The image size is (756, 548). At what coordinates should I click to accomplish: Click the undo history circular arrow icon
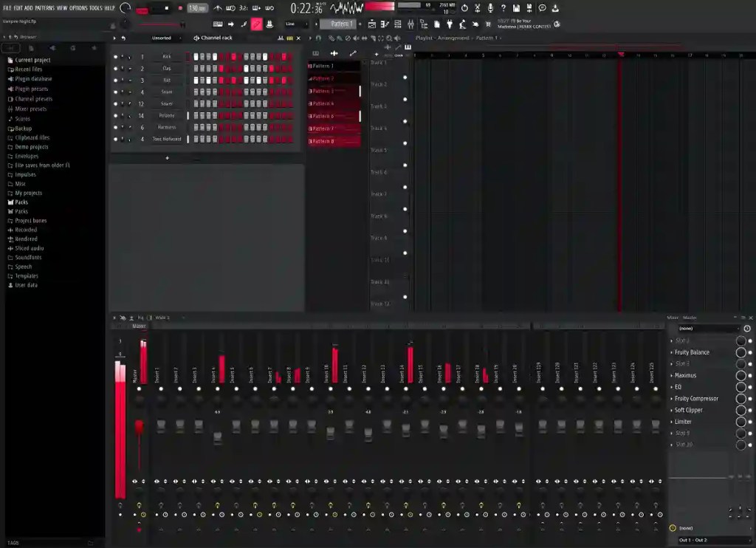click(x=464, y=8)
